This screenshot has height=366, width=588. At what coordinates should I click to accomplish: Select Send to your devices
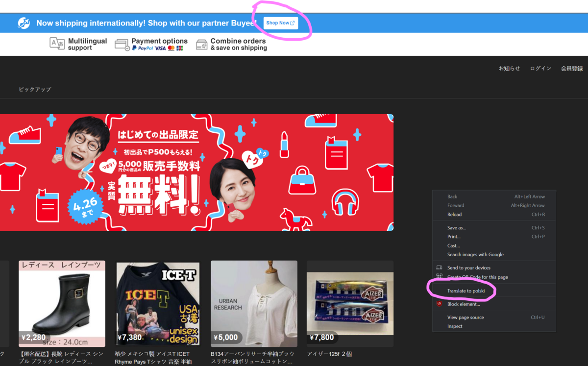tap(494, 268)
